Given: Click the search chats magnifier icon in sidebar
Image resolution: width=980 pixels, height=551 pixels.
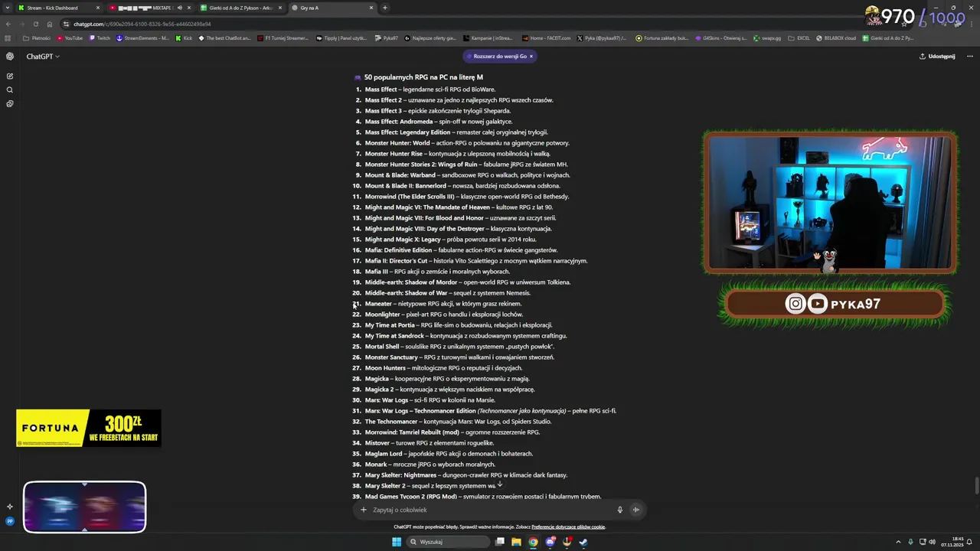Looking at the screenshot, I should pyautogui.click(x=10, y=90).
